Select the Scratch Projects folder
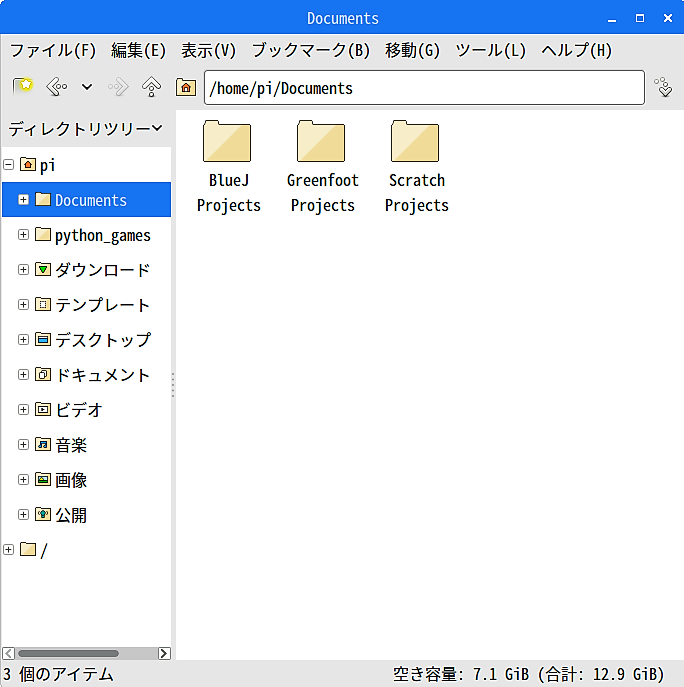684x687 pixels. coord(416,167)
